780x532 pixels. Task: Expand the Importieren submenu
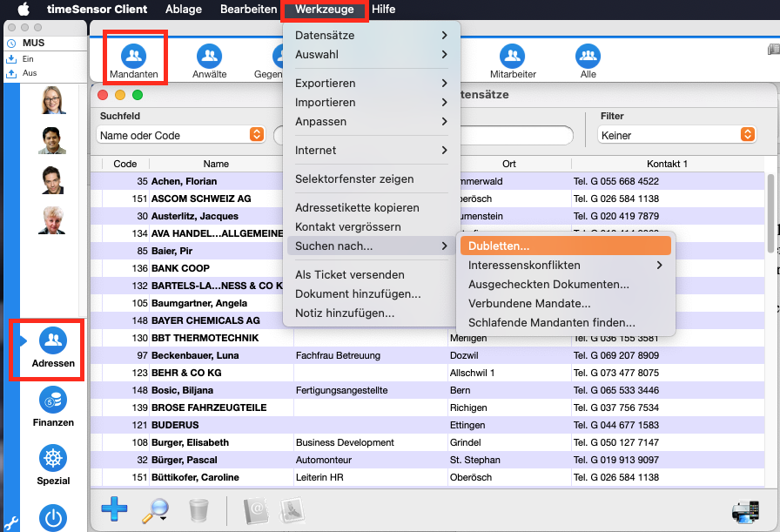[x=372, y=102]
